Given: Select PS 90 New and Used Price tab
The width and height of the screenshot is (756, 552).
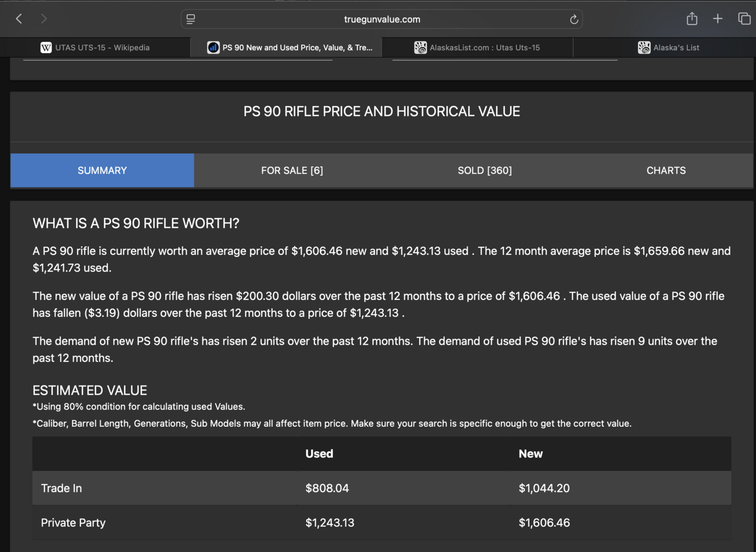Looking at the screenshot, I should pos(286,48).
